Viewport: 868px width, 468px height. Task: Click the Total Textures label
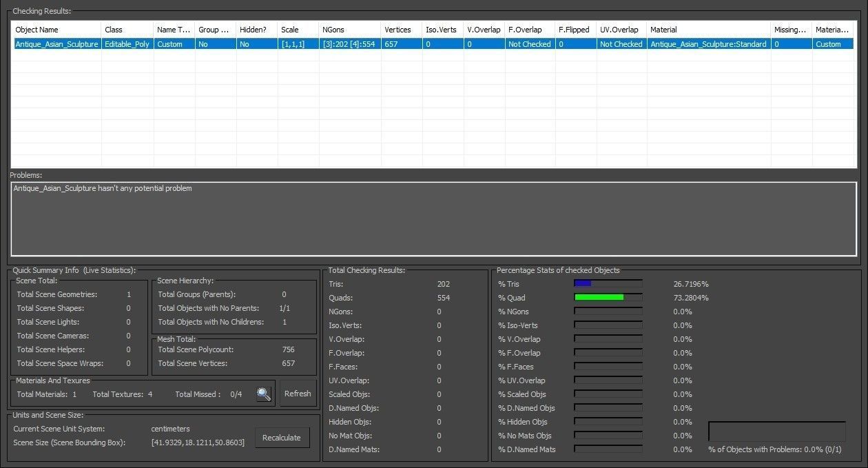[x=118, y=394]
